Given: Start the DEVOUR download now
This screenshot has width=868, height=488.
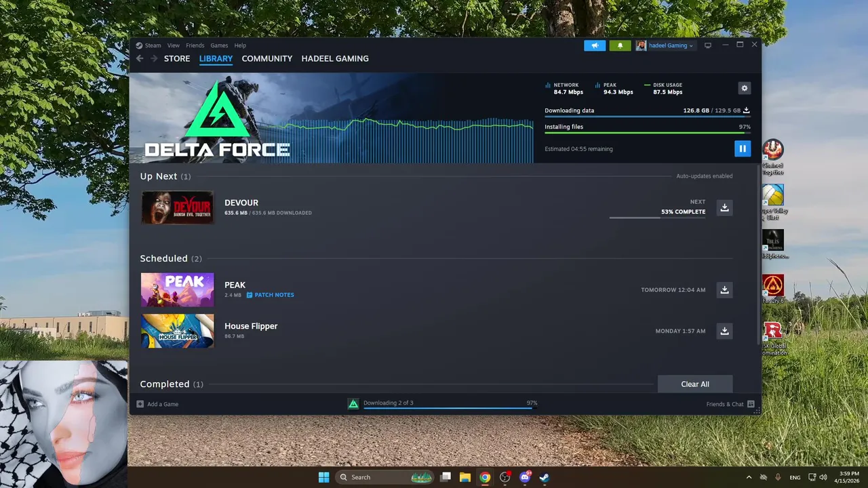Looking at the screenshot, I should 724,207.
